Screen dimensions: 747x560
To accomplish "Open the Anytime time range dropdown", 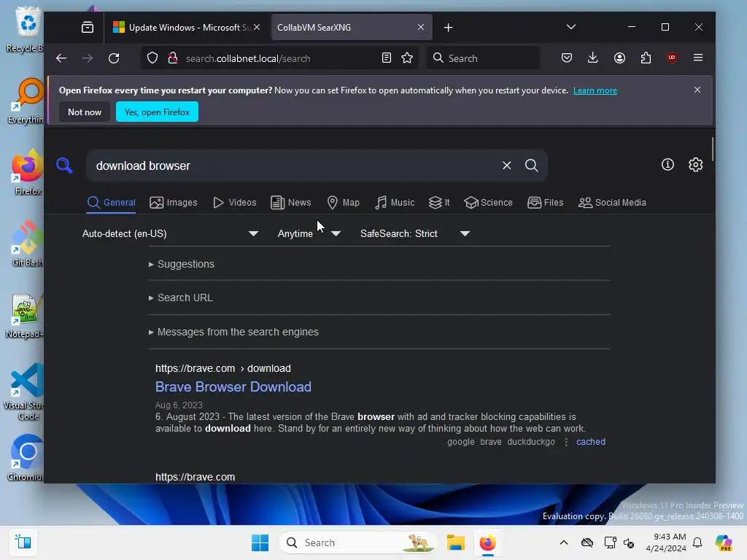I will [x=309, y=233].
